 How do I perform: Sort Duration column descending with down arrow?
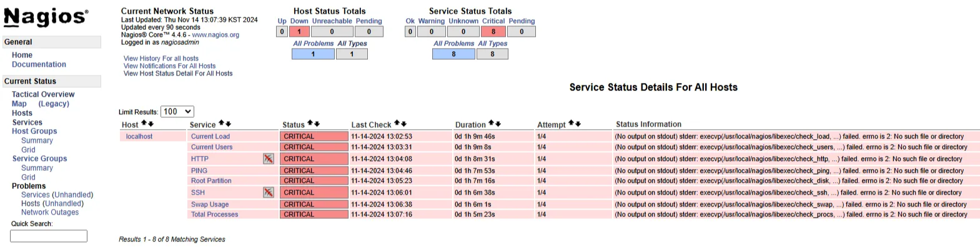click(x=498, y=123)
